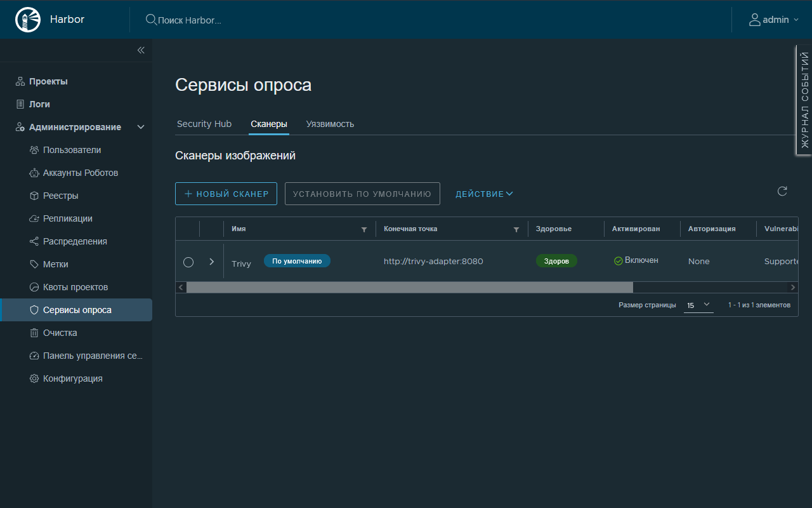Click the Сервисы опроса shield icon
The height and width of the screenshot is (508, 812).
pyautogui.click(x=34, y=310)
